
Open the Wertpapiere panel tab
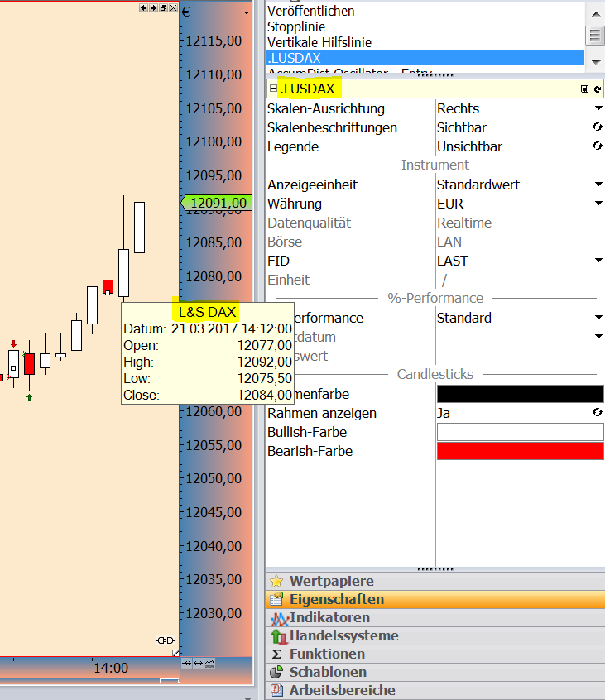[435, 581]
